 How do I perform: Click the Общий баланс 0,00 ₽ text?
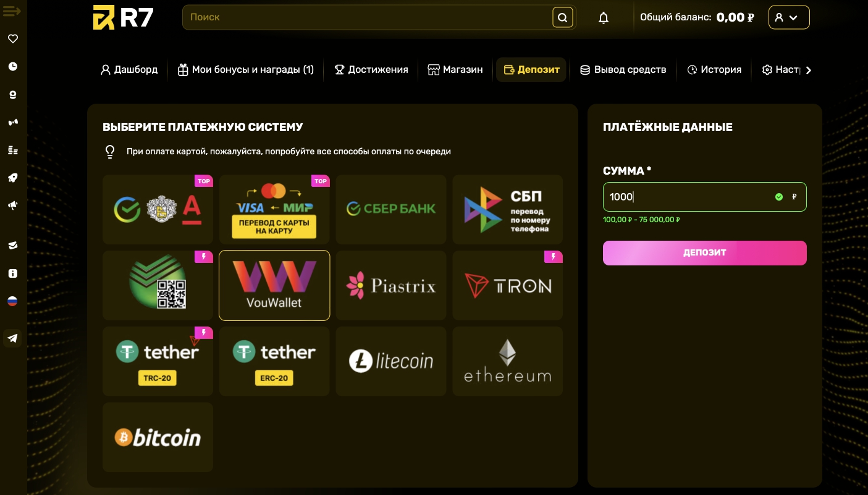[x=697, y=17]
